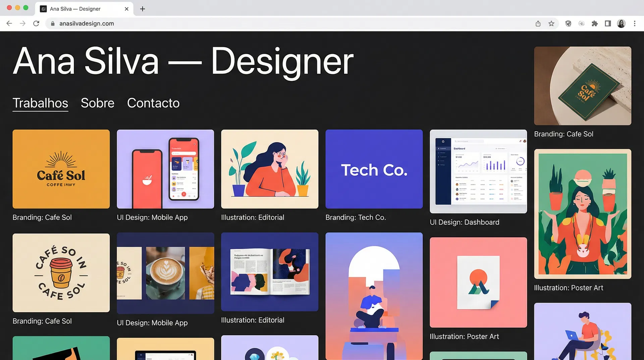644x360 pixels.
Task: Select the Ana Silva — Designer tab
Action: (x=80, y=9)
